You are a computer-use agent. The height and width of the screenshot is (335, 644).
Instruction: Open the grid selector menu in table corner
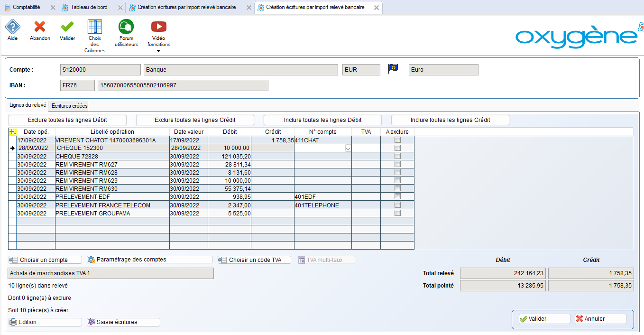pyautogui.click(x=12, y=132)
